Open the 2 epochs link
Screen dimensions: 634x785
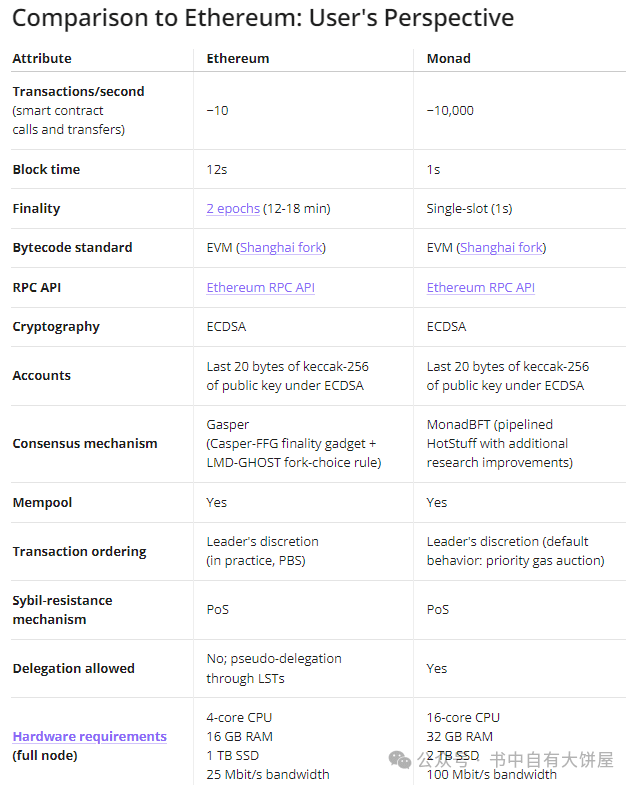(x=233, y=209)
